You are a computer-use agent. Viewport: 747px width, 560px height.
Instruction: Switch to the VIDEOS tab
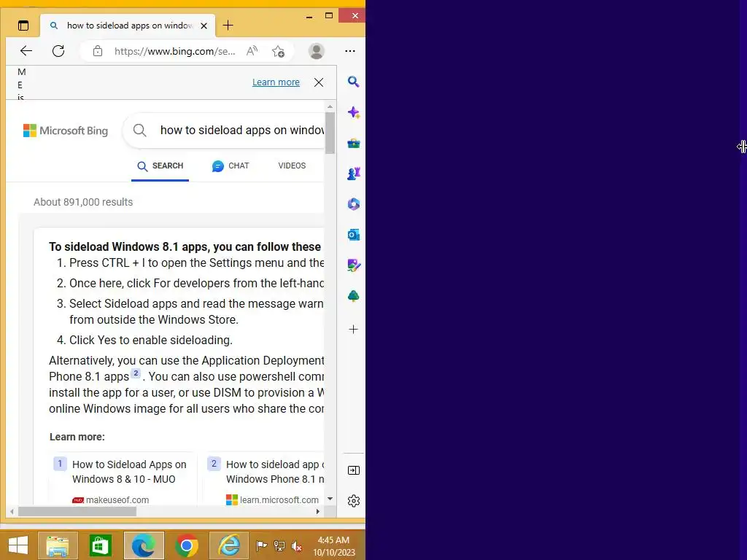coord(292,166)
